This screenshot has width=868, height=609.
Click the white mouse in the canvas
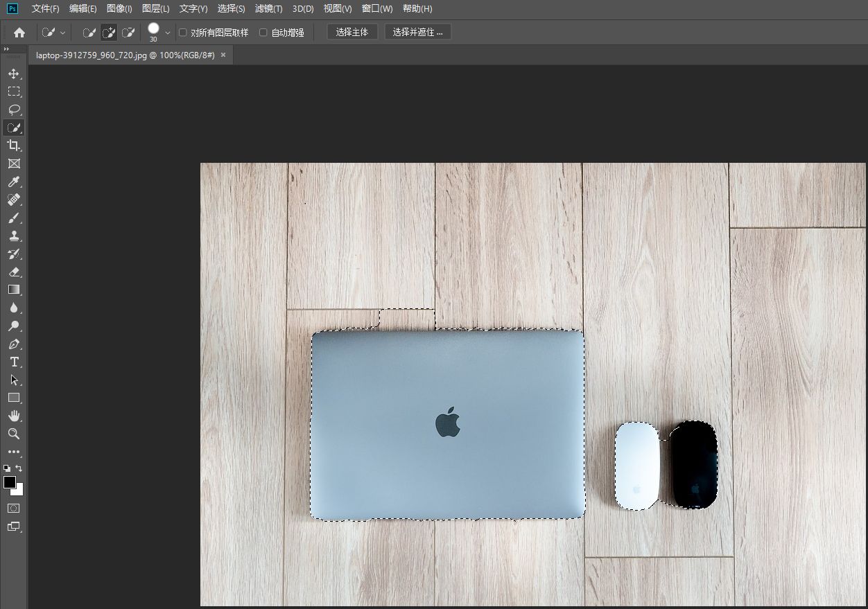tap(637, 466)
